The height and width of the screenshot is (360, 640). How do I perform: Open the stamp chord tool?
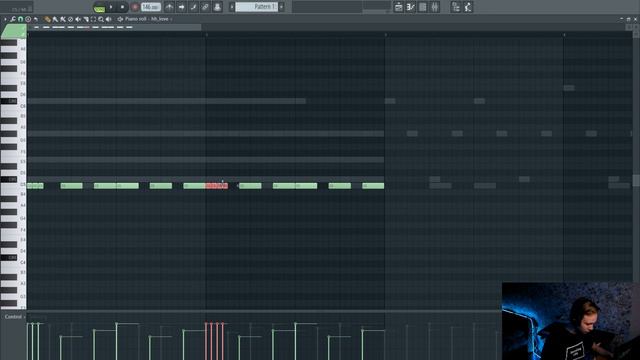coord(28,19)
